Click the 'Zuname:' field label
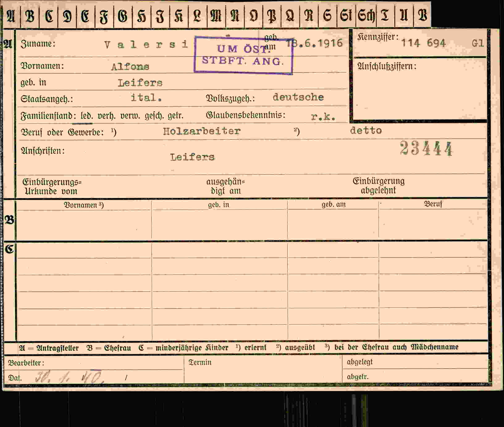 [38, 44]
